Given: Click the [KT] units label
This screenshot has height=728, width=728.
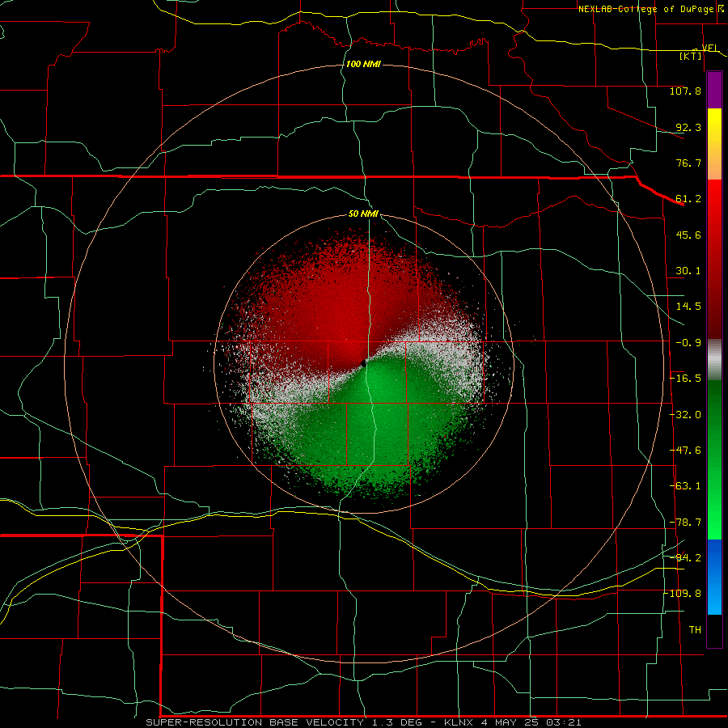Looking at the screenshot, I should pos(690,56).
